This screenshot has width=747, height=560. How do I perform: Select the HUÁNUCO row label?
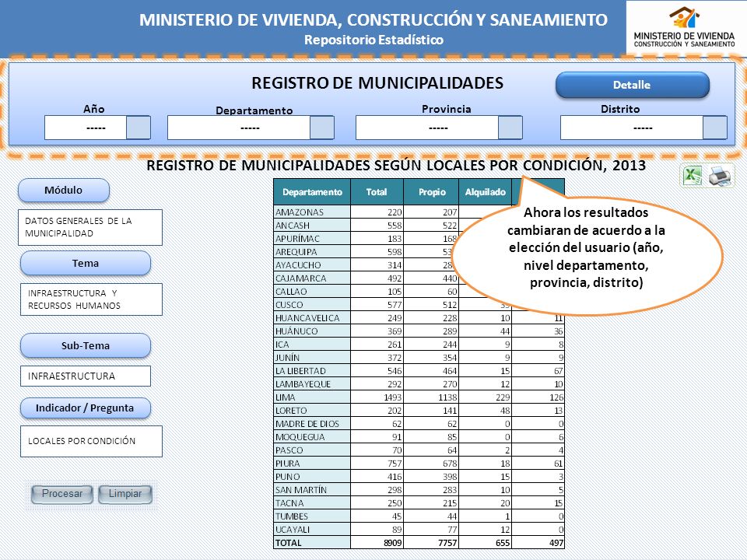pyautogui.click(x=312, y=331)
